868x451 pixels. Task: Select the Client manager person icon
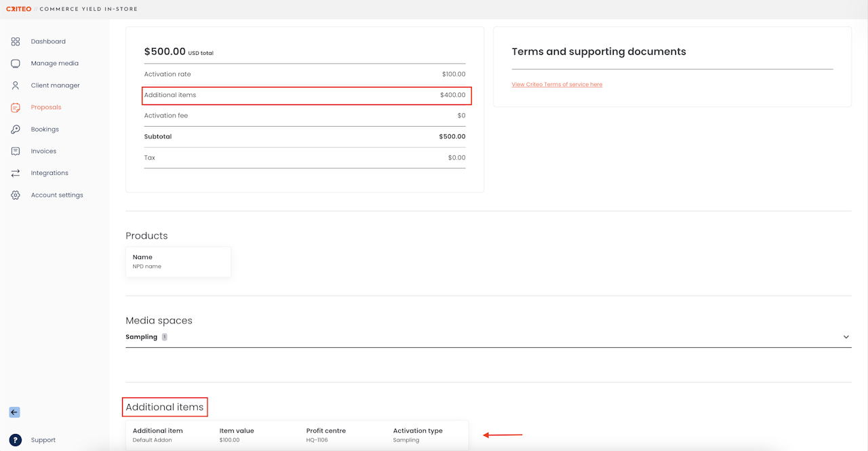[x=16, y=85]
